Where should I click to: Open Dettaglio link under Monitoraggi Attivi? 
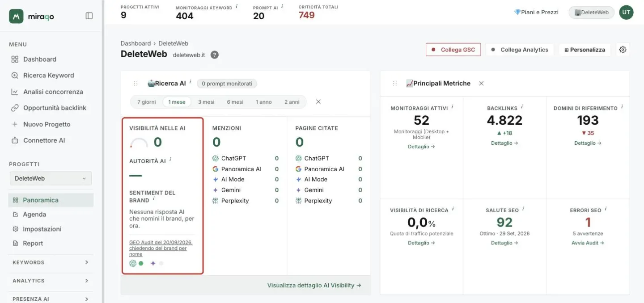pyautogui.click(x=421, y=147)
